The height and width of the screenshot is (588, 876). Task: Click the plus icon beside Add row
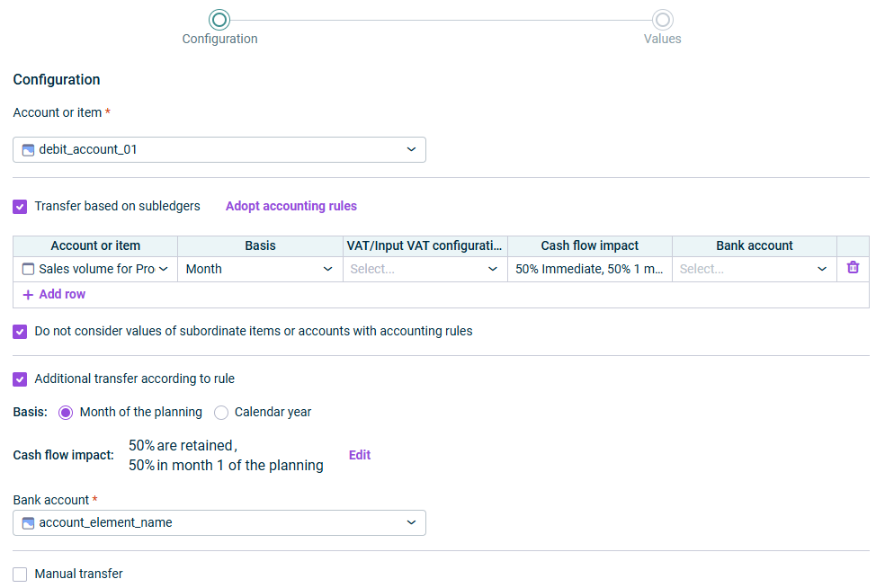click(x=28, y=295)
